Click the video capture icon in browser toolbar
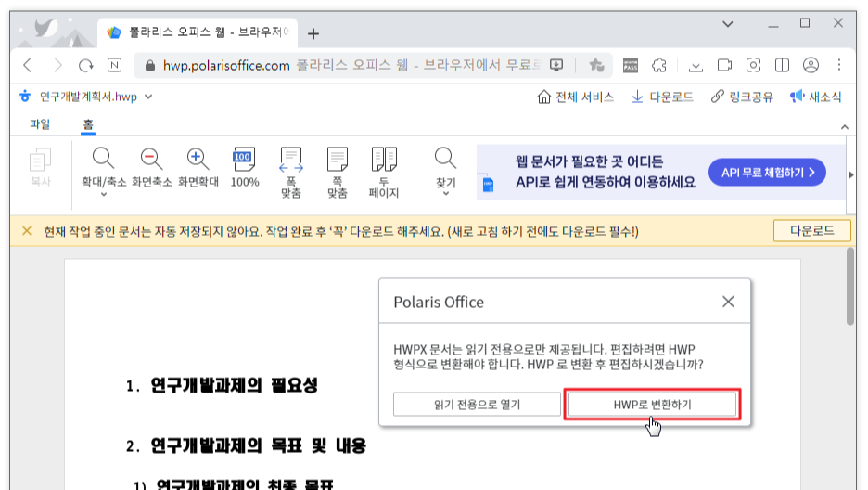Screen dimensions: 868x490 point(724,65)
